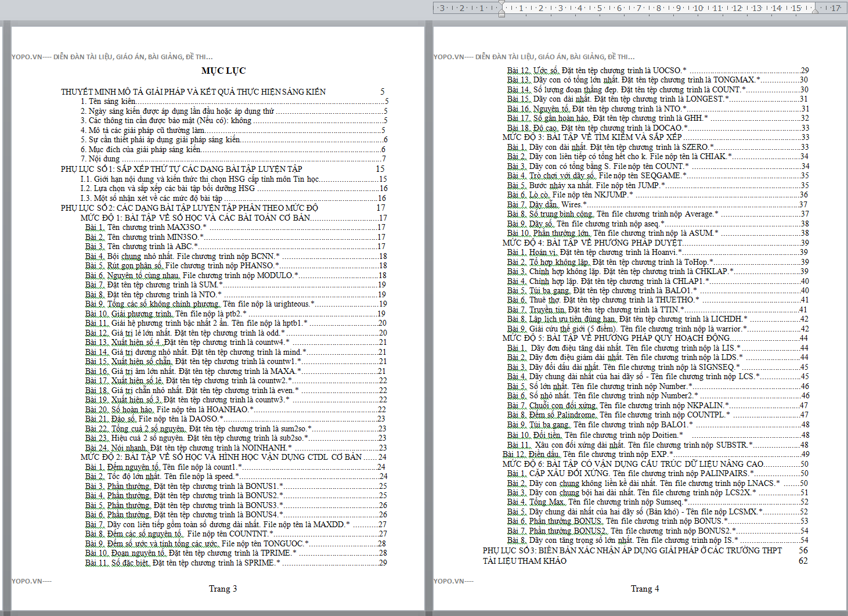Select entry 'Trò chơi với dãy số' SEQGAME
This screenshot has height=616, width=848.
click(658, 175)
